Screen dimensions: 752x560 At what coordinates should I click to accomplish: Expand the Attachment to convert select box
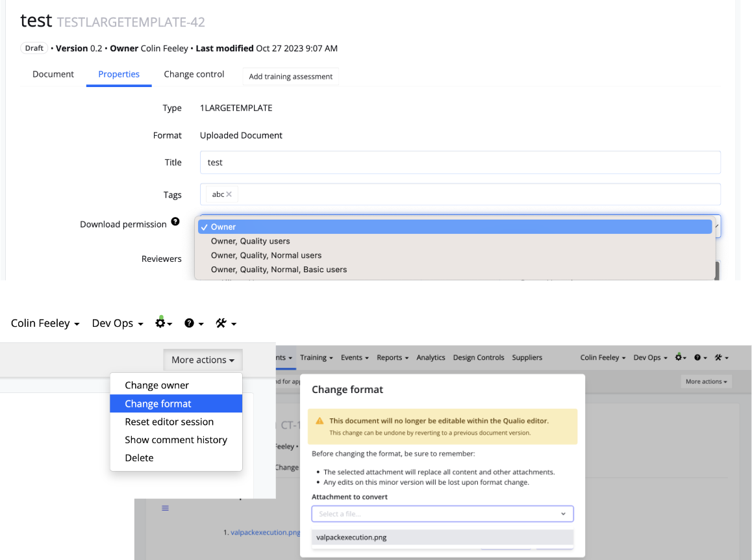click(x=442, y=514)
